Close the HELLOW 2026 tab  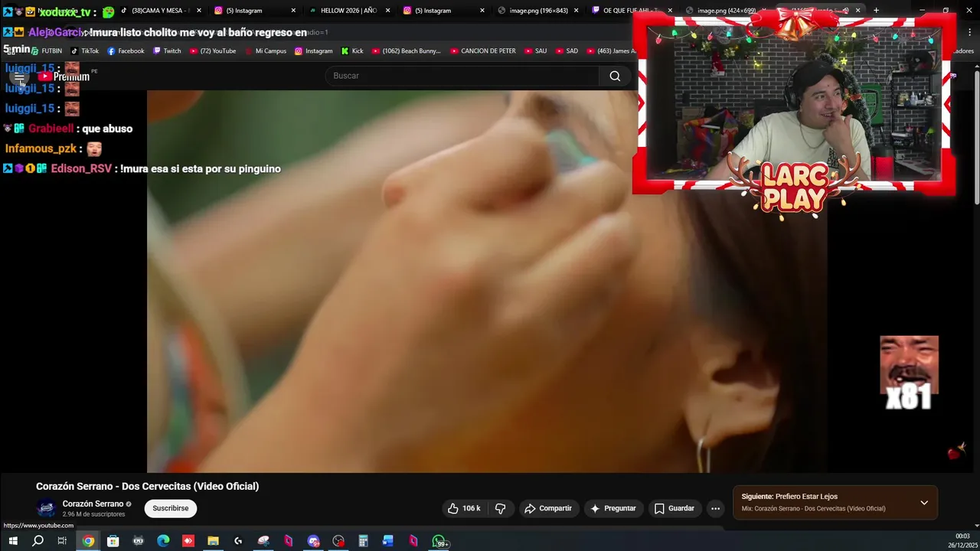coord(387,11)
